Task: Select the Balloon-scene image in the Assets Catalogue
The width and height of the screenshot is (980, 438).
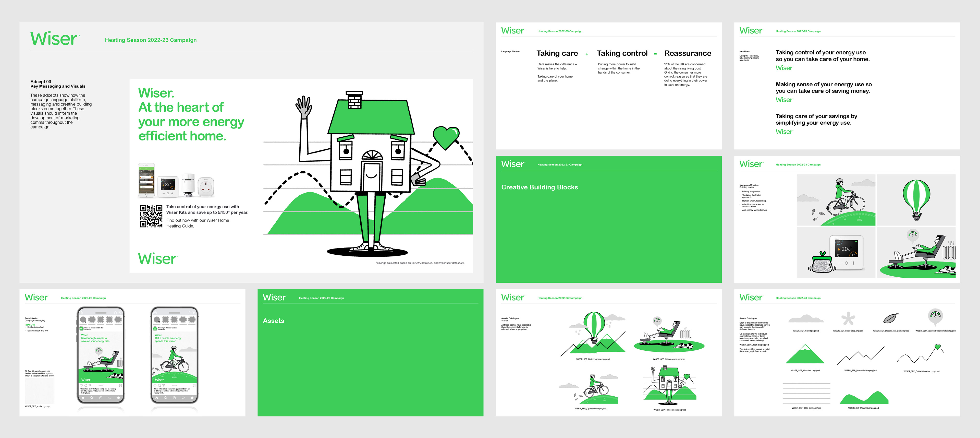Action: click(593, 334)
